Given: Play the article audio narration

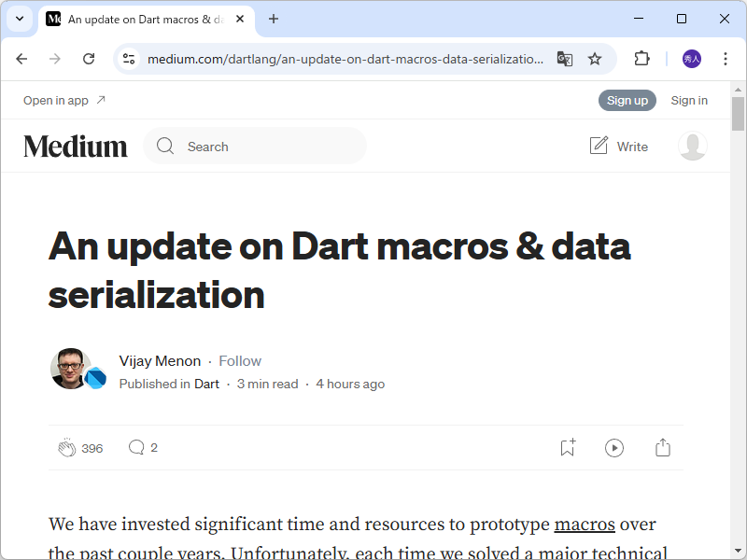Looking at the screenshot, I should click(x=614, y=448).
